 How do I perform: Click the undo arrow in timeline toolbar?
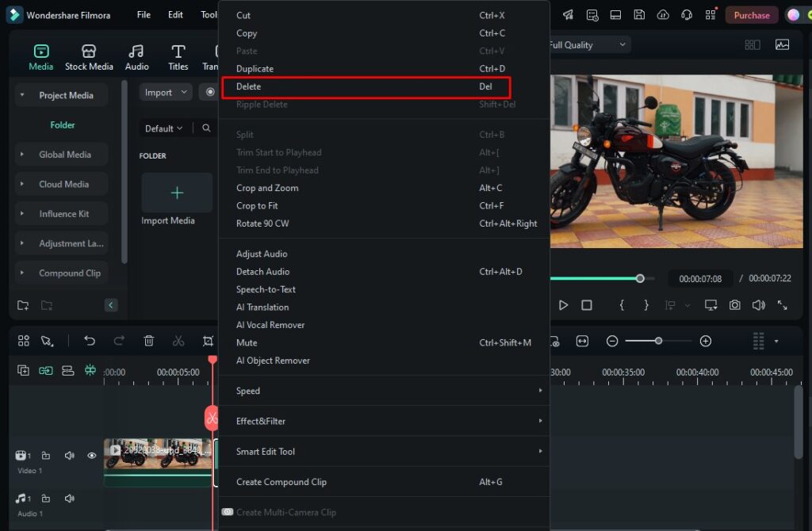tap(90, 341)
